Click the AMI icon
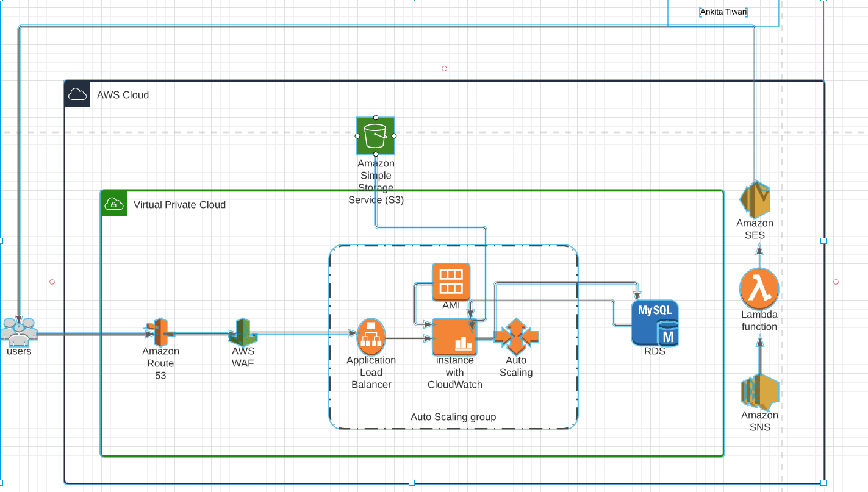Screen dimensions: 868x492 tap(451, 282)
